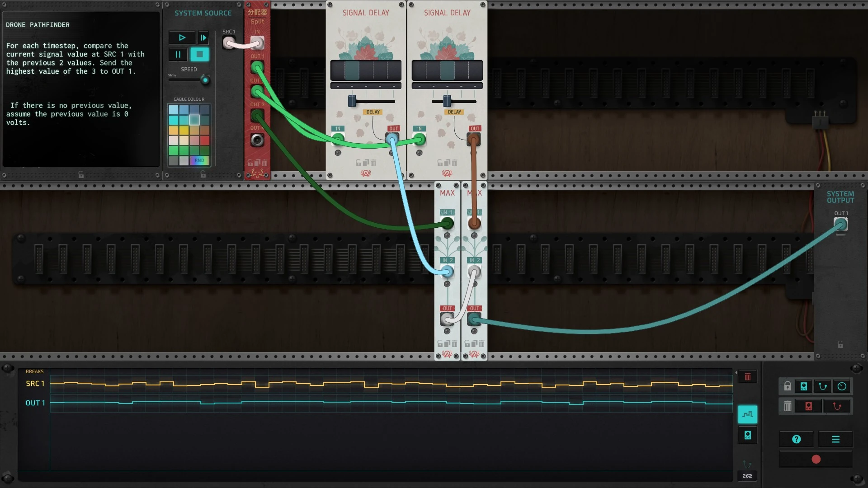This screenshot has width=868, height=488.
Task: Adjust the SPEED slider knob
Action: 205,80
